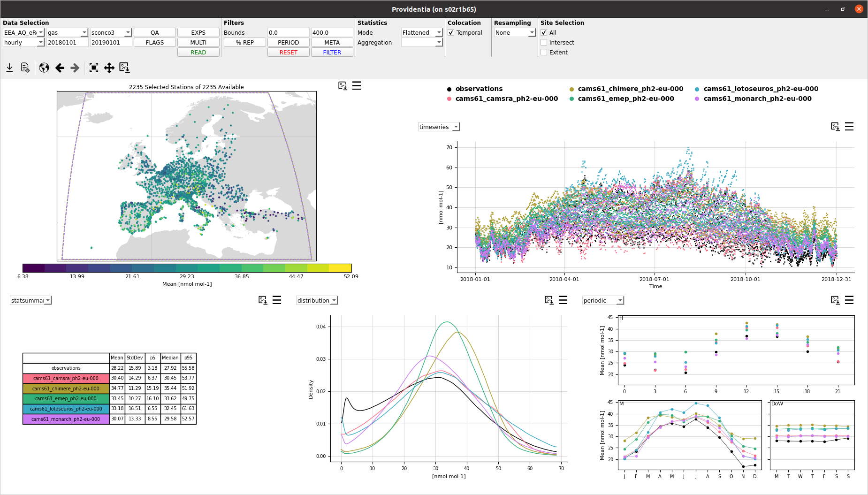Expand the Resampling None dropdown
The image size is (868, 495).
pos(515,33)
